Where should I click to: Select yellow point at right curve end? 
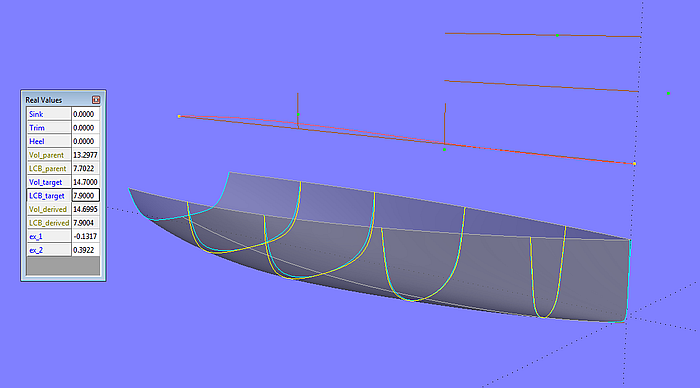pyautogui.click(x=634, y=164)
